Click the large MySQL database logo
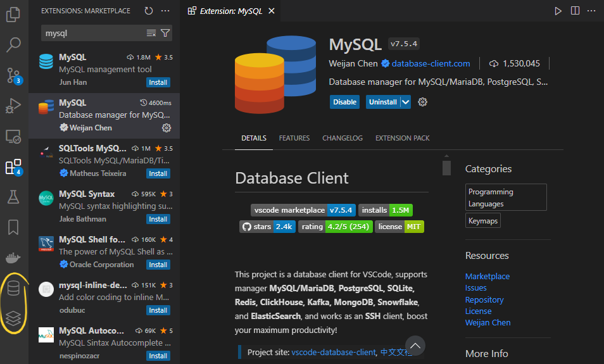The height and width of the screenshot is (364, 604). click(275, 75)
